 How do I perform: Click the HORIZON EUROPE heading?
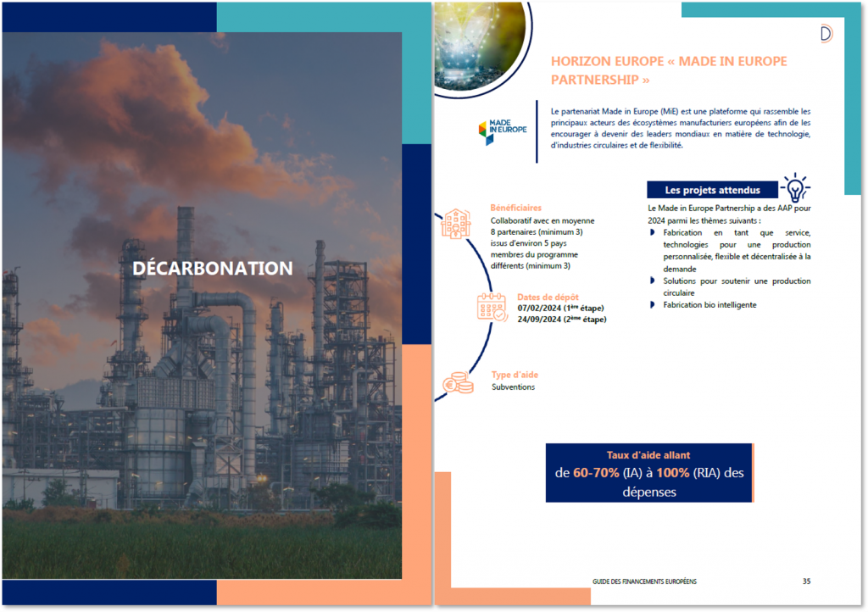pyautogui.click(x=669, y=70)
